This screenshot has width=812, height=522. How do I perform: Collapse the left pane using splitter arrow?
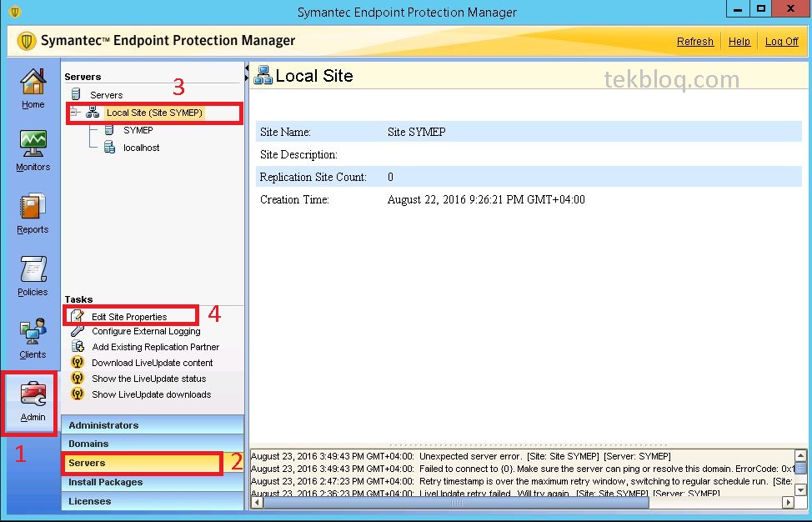click(246, 68)
